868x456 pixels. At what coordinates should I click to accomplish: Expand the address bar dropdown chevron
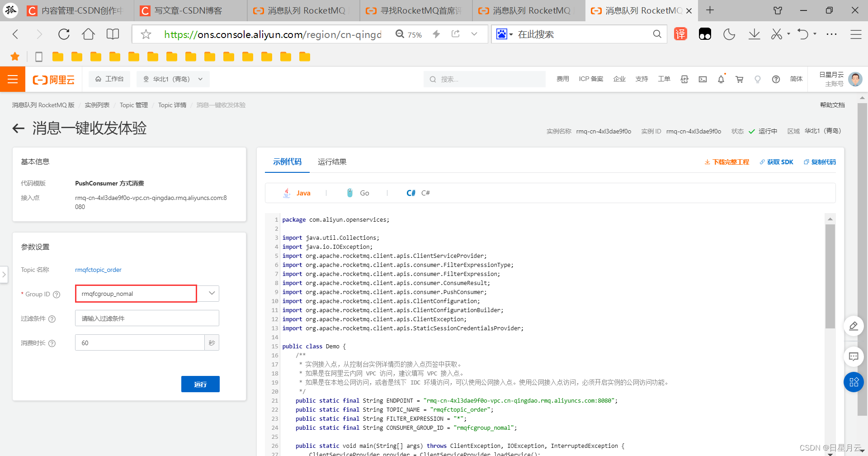(474, 34)
